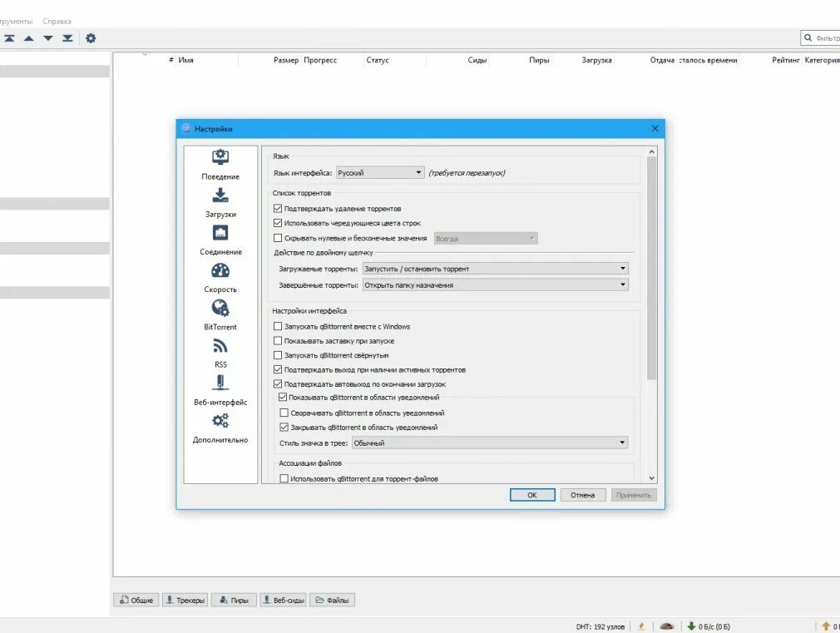Click the Отмена button
Image resolution: width=840 pixels, height=633 pixels.
(582, 495)
